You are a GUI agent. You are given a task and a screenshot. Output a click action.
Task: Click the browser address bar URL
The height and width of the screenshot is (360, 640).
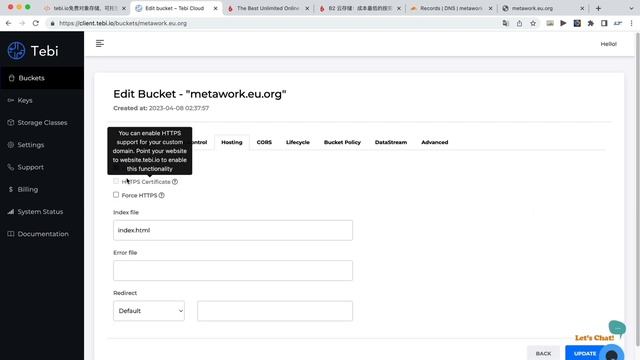coord(123,23)
